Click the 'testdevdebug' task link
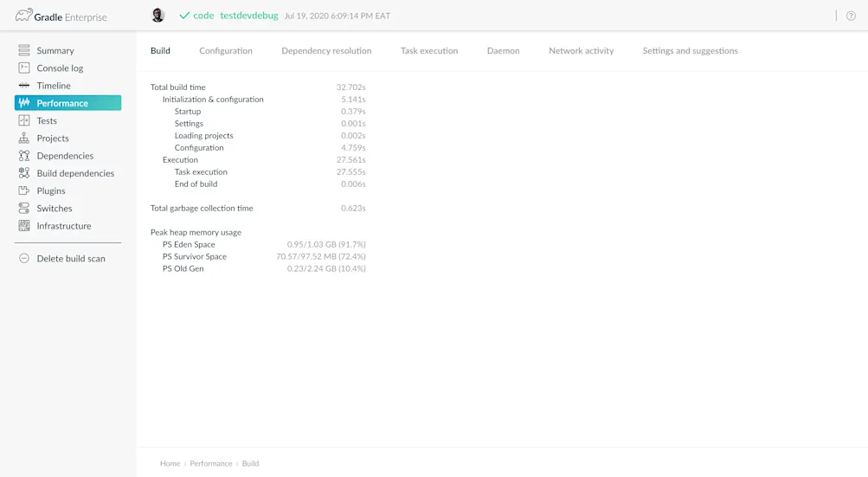This screenshot has width=868, height=477. coord(249,16)
